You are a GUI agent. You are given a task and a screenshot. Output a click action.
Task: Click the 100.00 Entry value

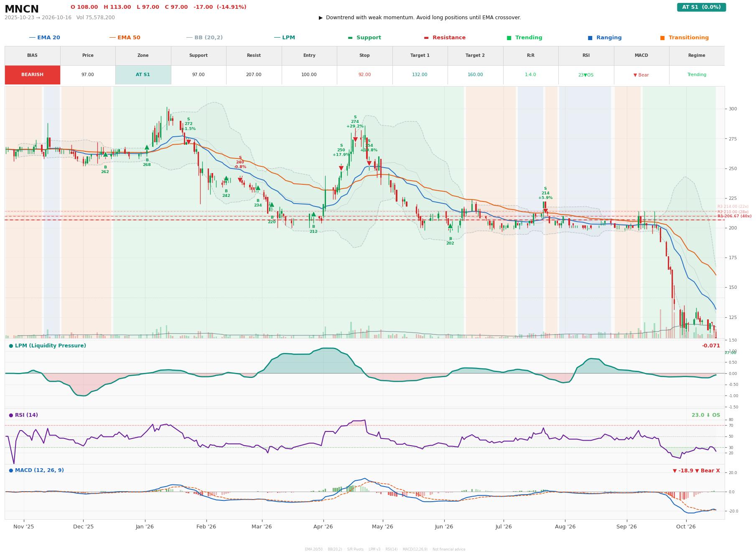[309, 75]
